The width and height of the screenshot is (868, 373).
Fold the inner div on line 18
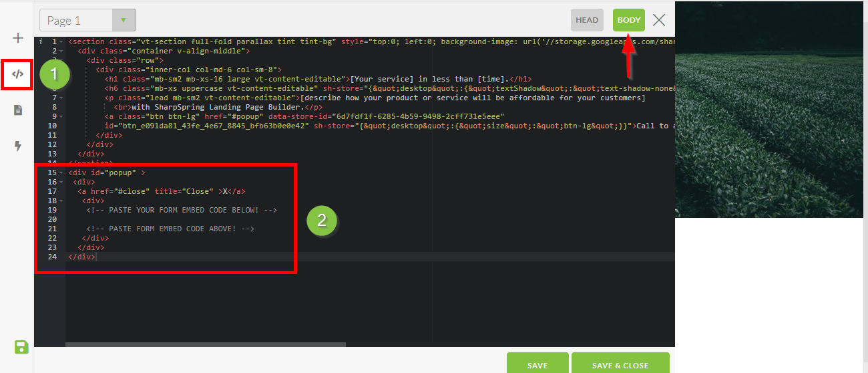[61, 201]
